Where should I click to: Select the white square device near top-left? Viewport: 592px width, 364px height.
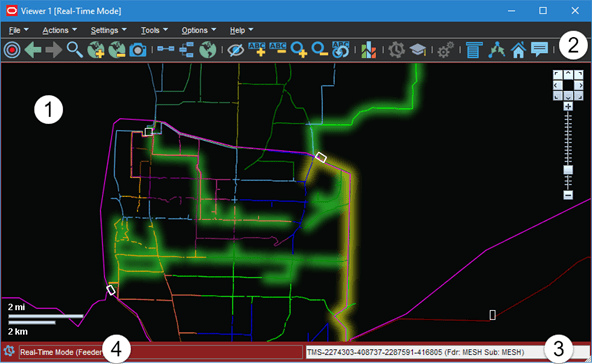[x=149, y=132]
